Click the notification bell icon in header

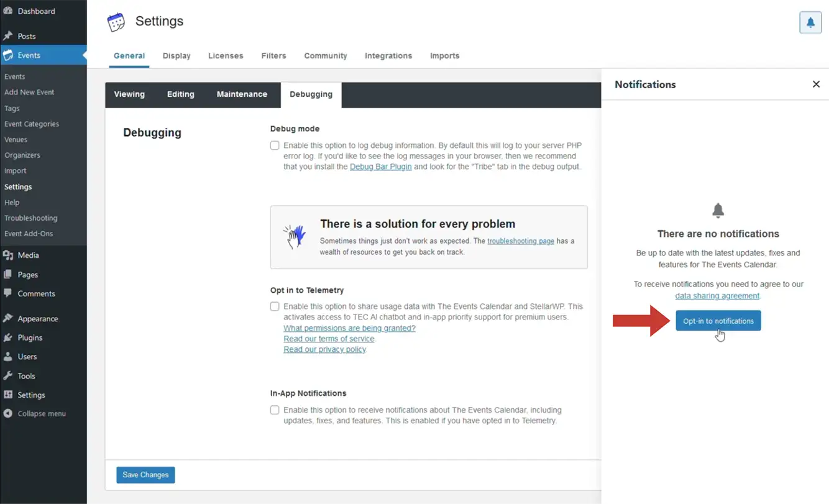[x=810, y=22]
